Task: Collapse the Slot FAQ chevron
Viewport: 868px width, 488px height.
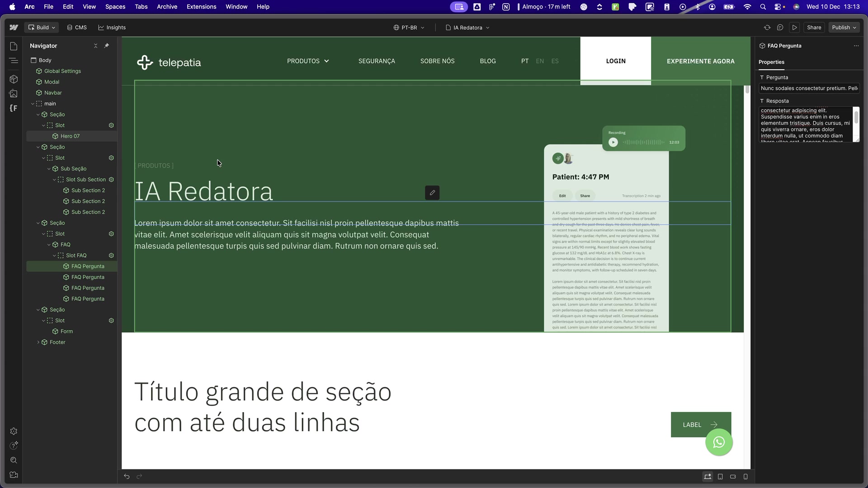Action: (54, 255)
